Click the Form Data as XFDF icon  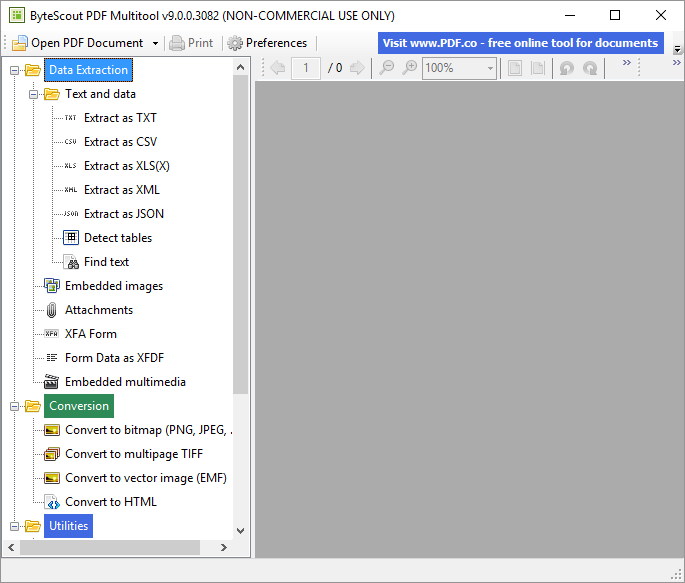52,358
